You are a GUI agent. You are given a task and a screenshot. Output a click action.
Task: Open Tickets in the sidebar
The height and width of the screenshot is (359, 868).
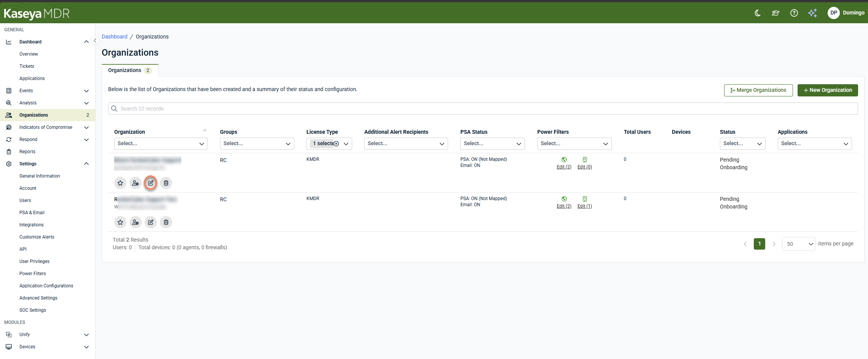(x=27, y=66)
